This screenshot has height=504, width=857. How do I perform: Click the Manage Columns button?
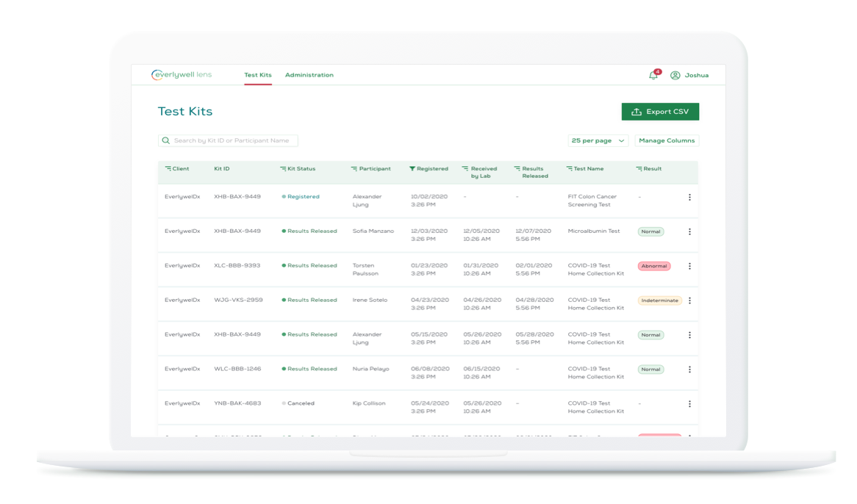(x=667, y=141)
